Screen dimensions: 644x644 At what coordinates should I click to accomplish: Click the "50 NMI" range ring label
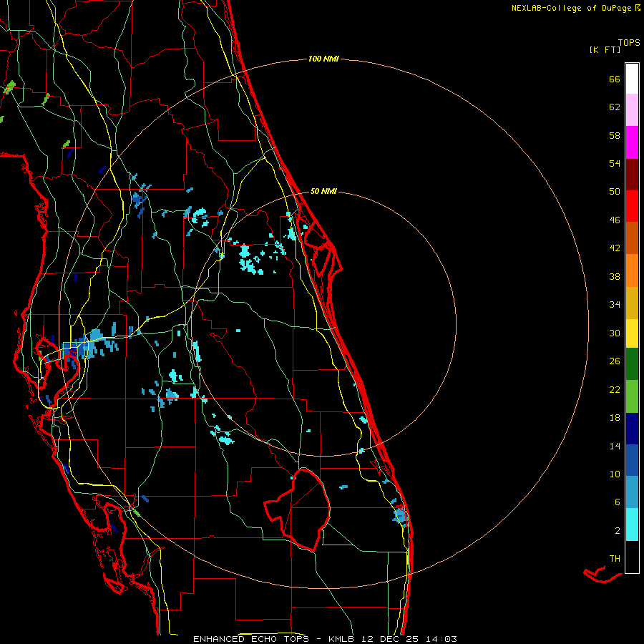[x=323, y=191]
